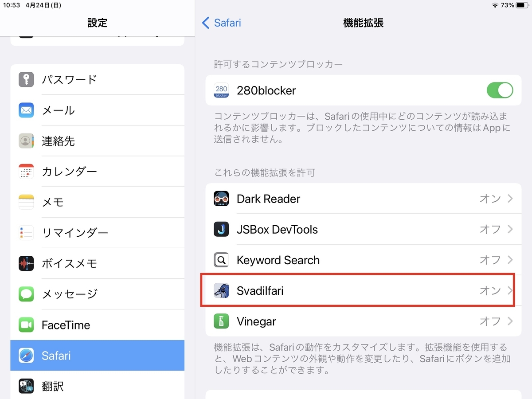Tap the Contacts app icon

pos(26,141)
